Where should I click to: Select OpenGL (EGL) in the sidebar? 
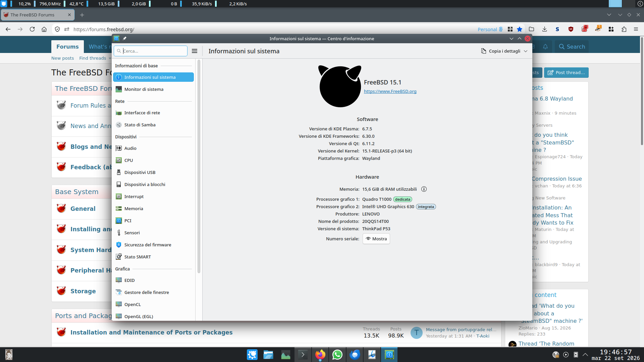(153, 316)
